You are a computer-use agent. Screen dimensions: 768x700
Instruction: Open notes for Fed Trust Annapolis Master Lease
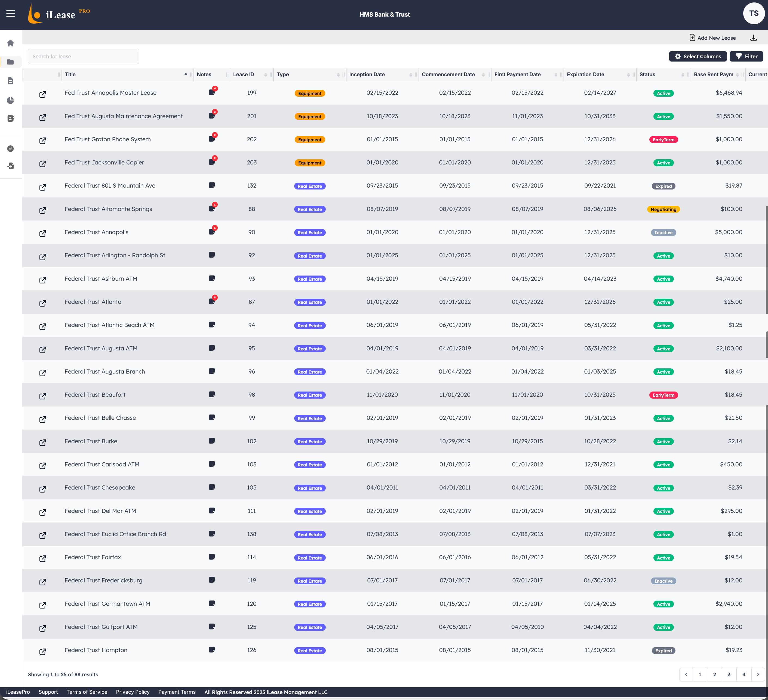point(212,93)
